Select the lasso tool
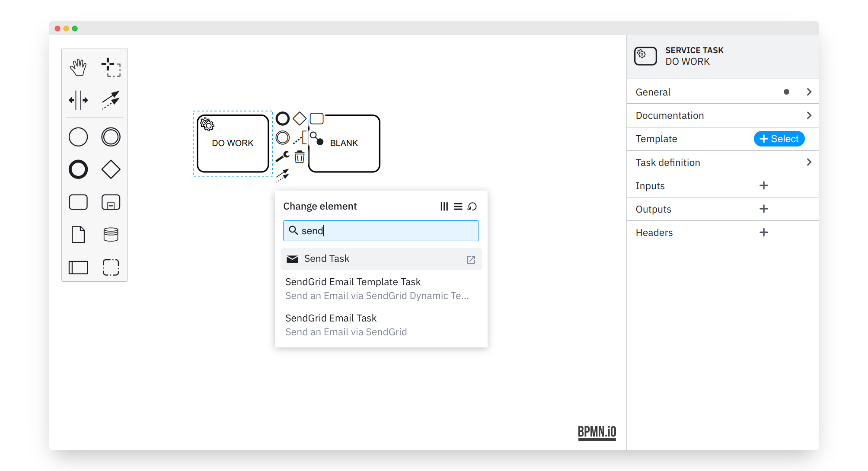Image resolution: width=868 pixels, height=471 pixels. coord(111,67)
